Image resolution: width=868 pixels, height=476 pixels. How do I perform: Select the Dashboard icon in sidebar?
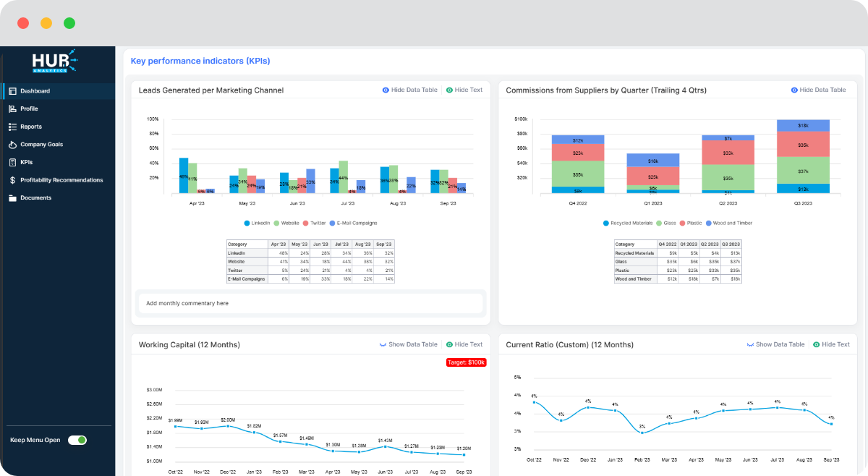click(x=13, y=90)
